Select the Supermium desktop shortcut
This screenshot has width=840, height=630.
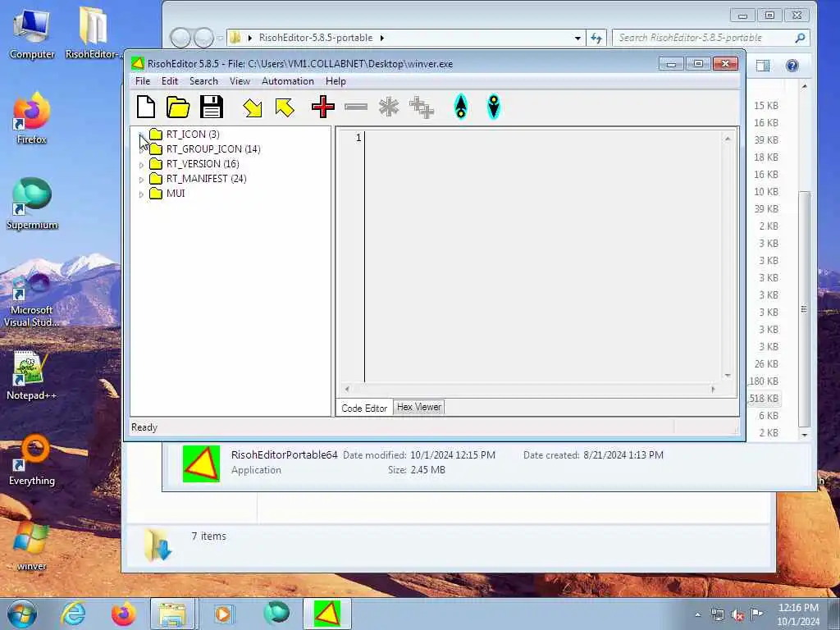click(x=32, y=203)
